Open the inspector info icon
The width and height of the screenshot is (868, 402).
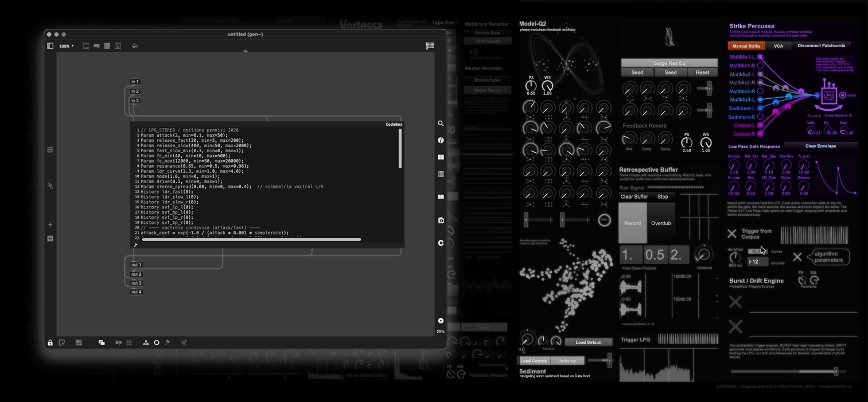tap(441, 140)
